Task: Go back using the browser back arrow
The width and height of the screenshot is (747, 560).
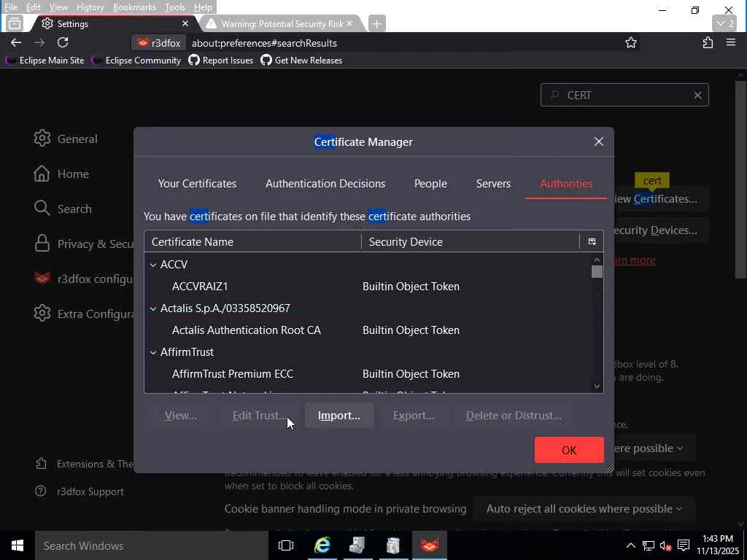Action: 16,43
